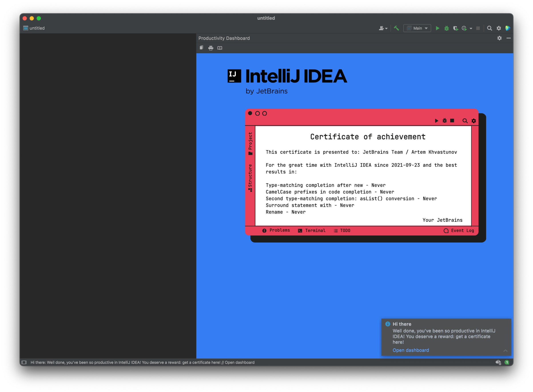Hide the Productivity Dashboard panel
Image resolution: width=533 pixels, height=392 pixels.
508,38
